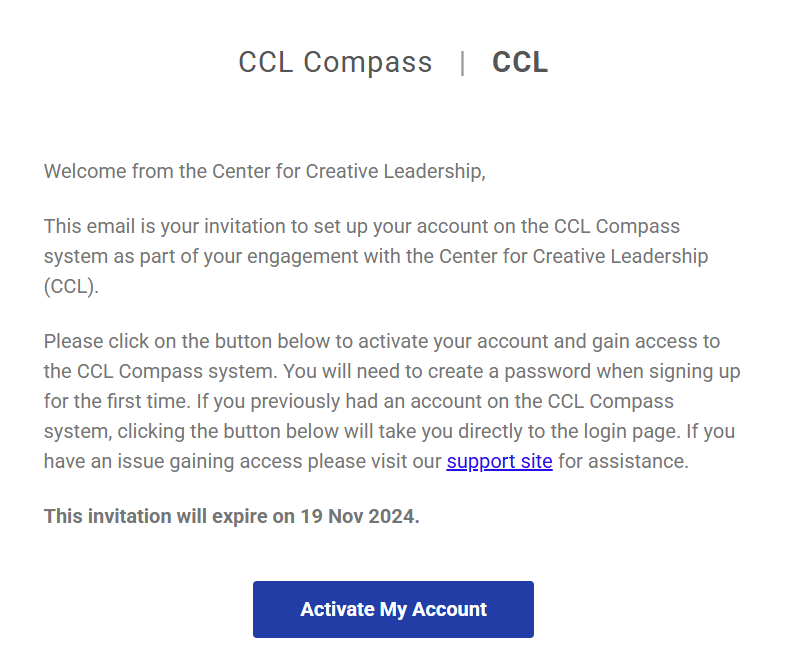The width and height of the screenshot is (793, 672).
Task: Click the vertical divider in the header
Action: click(462, 63)
